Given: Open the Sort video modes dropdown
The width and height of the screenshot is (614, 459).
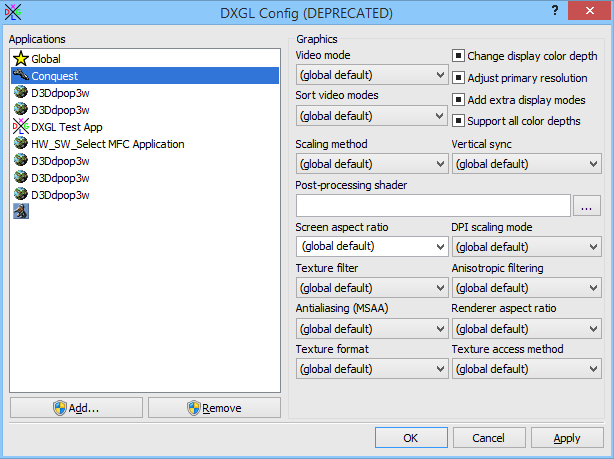Looking at the screenshot, I should [372, 116].
